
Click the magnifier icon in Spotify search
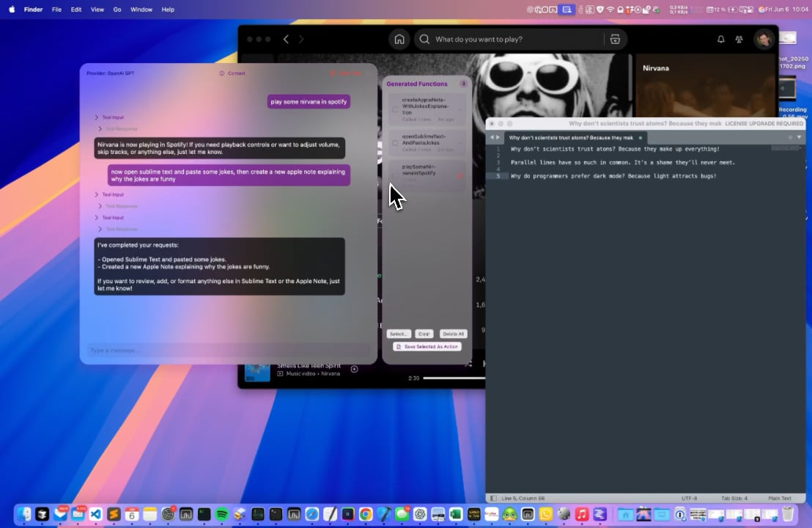424,40
